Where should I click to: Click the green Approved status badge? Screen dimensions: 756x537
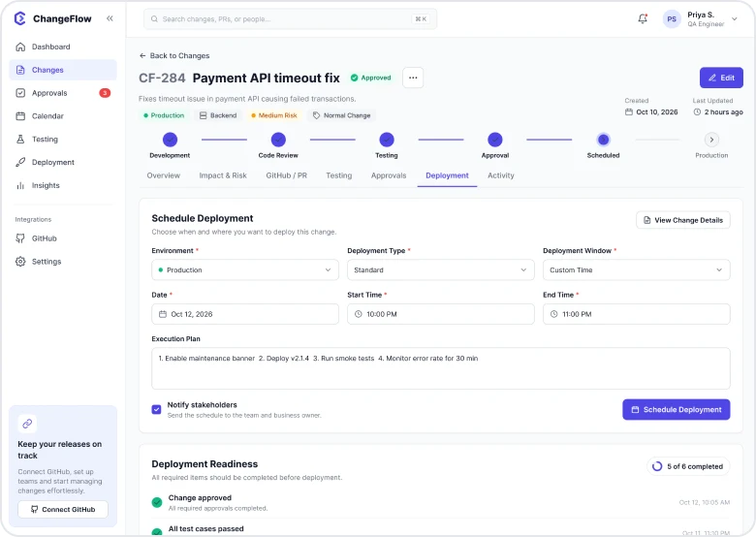(x=371, y=78)
